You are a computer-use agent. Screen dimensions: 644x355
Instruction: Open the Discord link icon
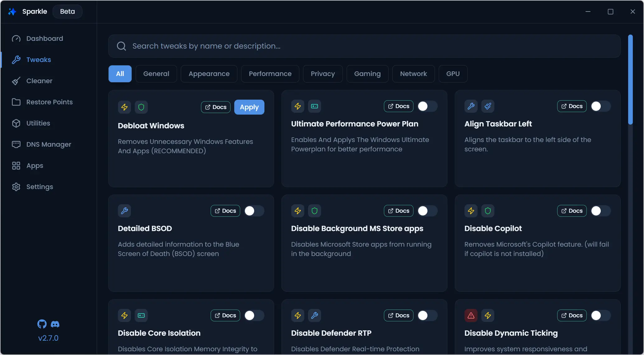55,324
